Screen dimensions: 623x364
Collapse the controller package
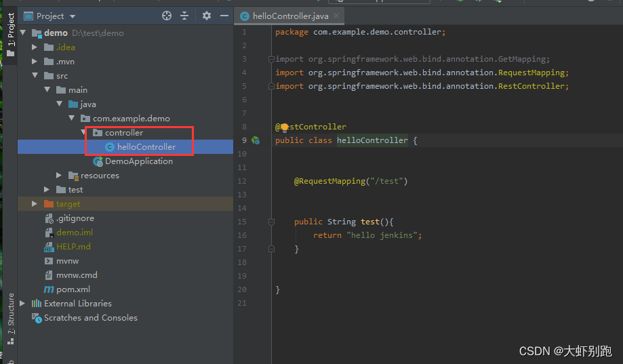pos(84,133)
